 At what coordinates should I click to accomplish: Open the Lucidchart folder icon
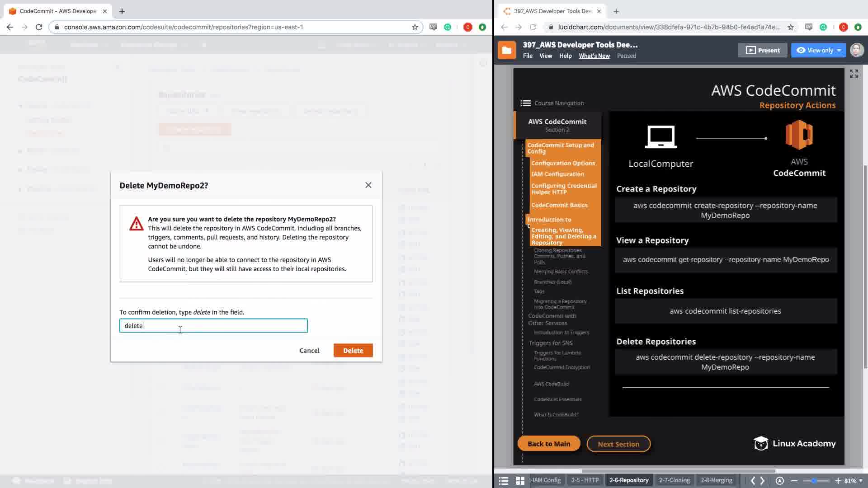(506, 50)
